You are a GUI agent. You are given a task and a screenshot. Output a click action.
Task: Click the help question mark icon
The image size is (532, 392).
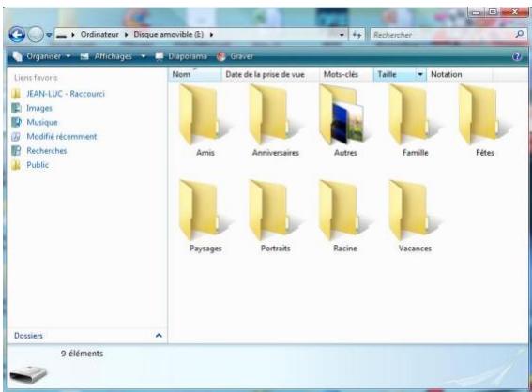(517, 56)
